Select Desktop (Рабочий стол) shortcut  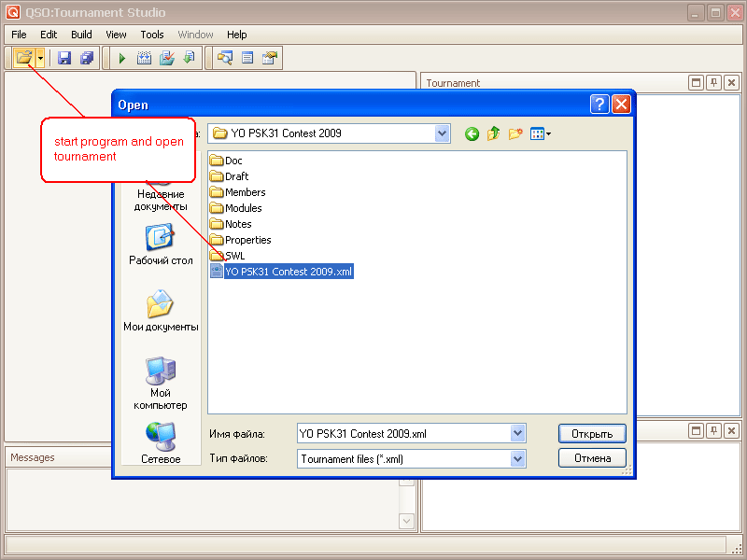pos(161,245)
